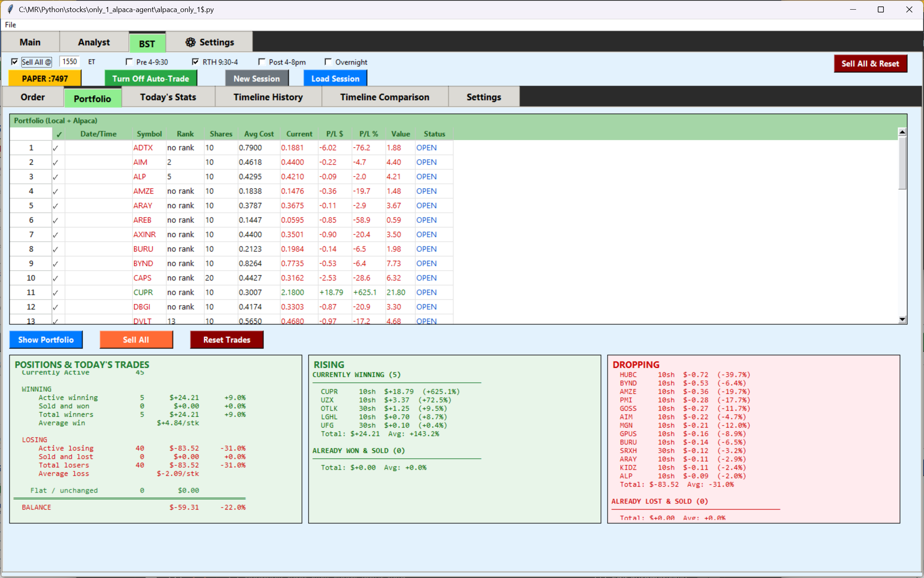Maximize the application window
Image resolution: width=924 pixels, height=578 pixels.
[881, 9]
